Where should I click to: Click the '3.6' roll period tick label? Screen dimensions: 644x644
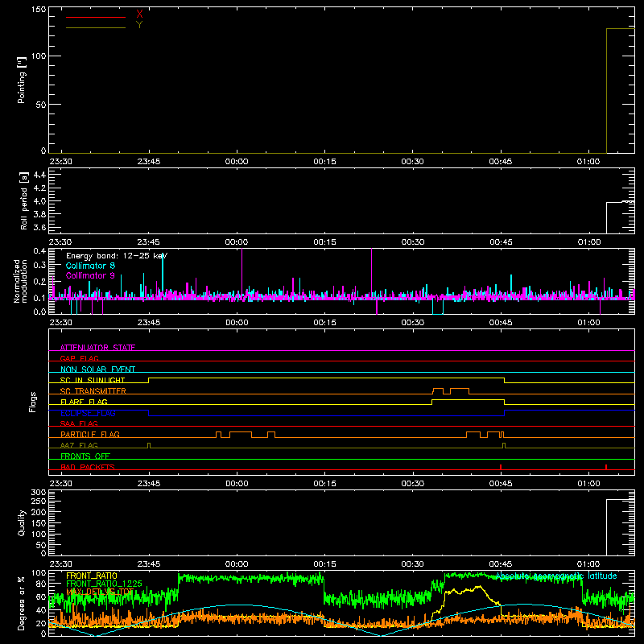coord(39,227)
